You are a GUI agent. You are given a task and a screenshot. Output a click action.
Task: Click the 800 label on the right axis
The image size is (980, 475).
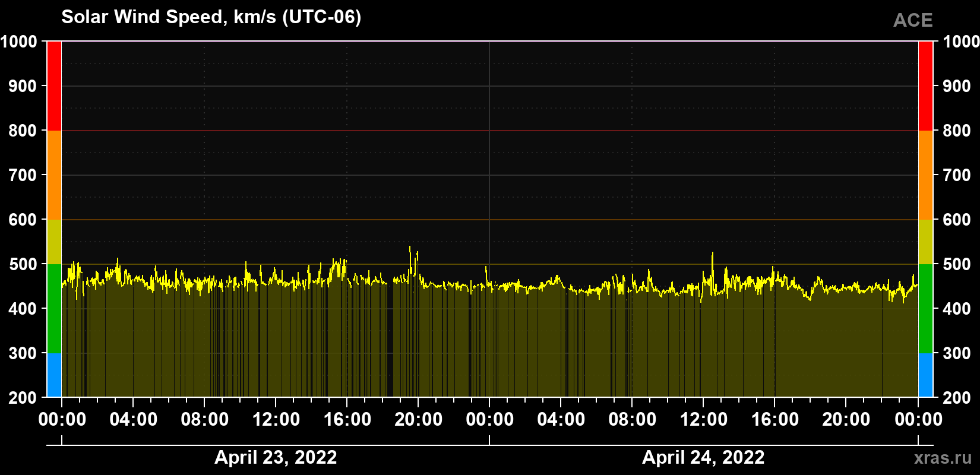[957, 131]
